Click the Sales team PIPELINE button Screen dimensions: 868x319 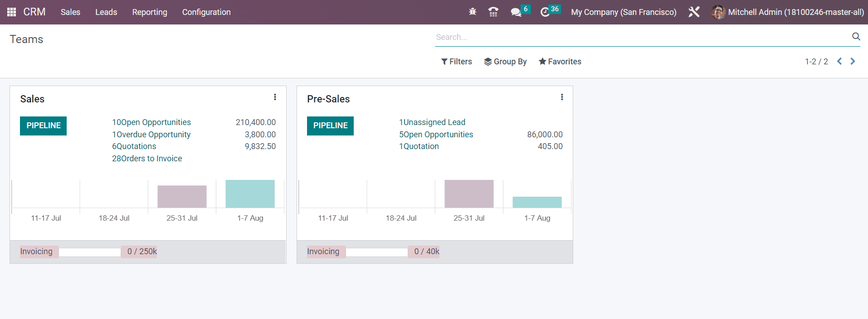pos(43,126)
